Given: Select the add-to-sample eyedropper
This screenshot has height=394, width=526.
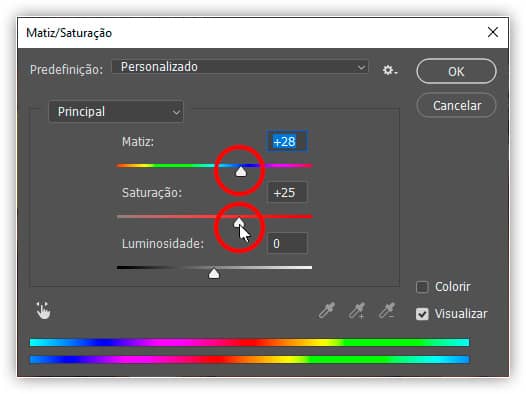Looking at the screenshot, I should pyautogui.click(x=357, y=310).
